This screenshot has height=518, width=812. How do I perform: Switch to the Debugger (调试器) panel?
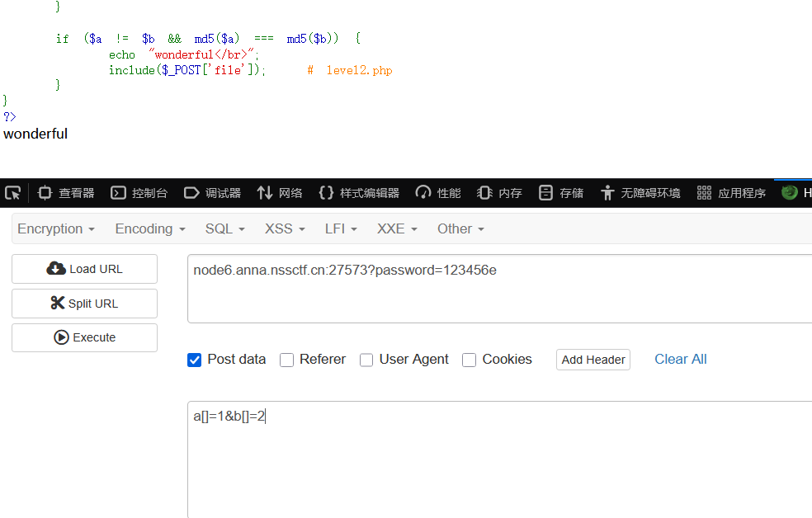pyautogui.click(x=213, y=193)
